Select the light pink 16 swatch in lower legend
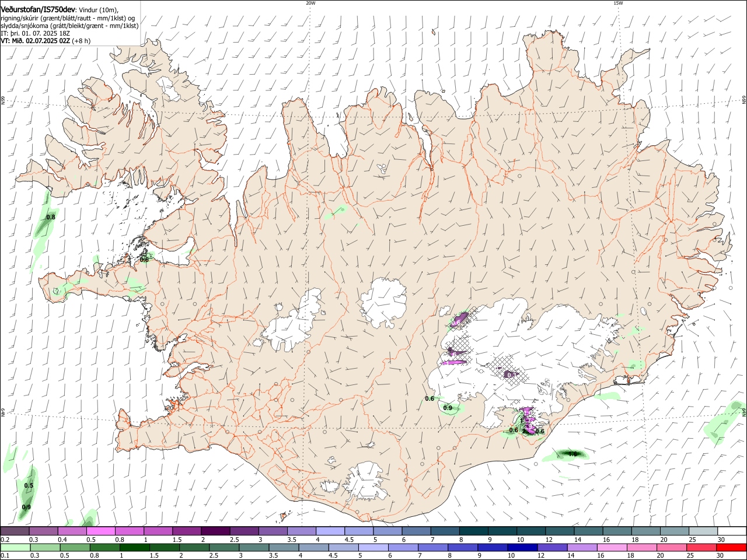Image resolution: width=747 pixels, height=560 pixels. tap(611, 547)
